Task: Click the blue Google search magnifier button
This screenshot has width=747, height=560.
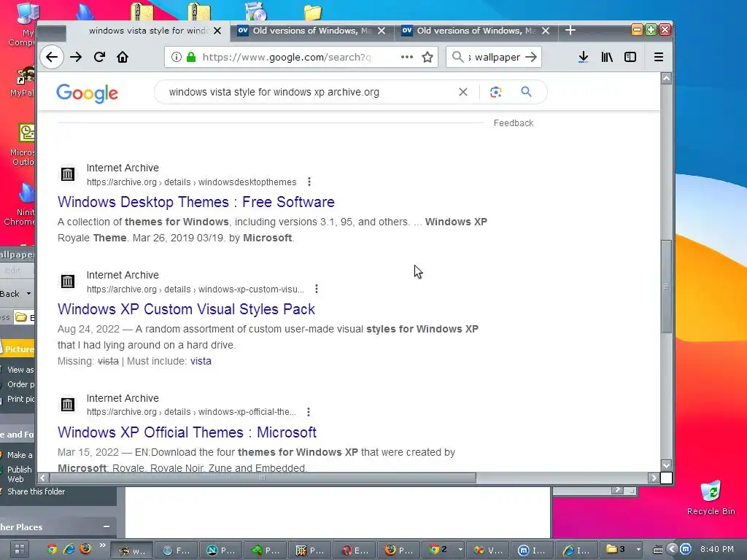Action: (x=526, y=91)
